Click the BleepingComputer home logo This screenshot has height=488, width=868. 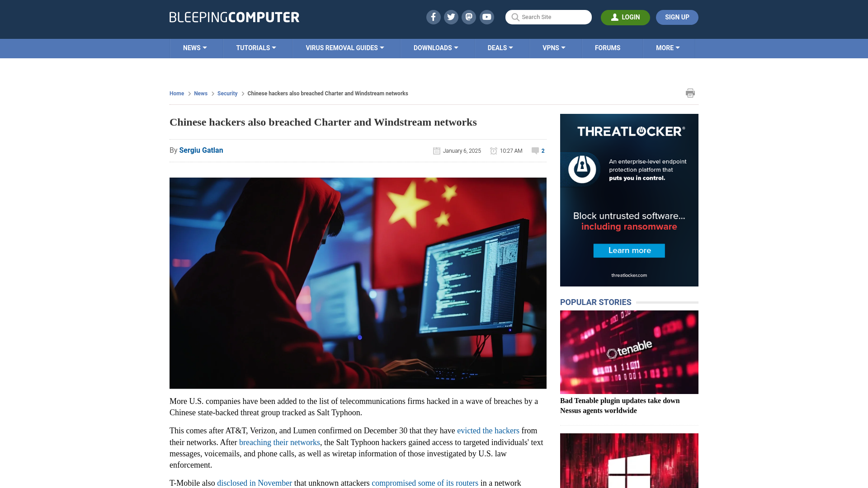tap(234, 17)
